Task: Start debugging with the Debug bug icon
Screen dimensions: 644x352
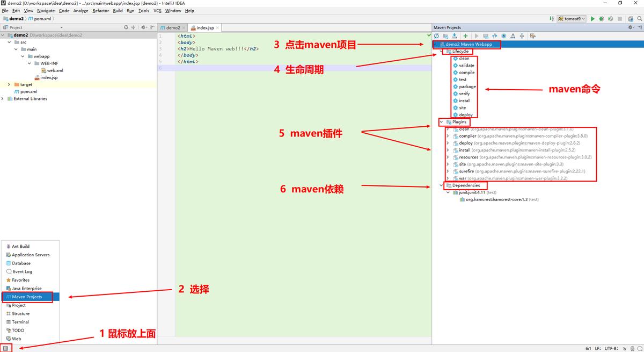Action: click(601, 19)
